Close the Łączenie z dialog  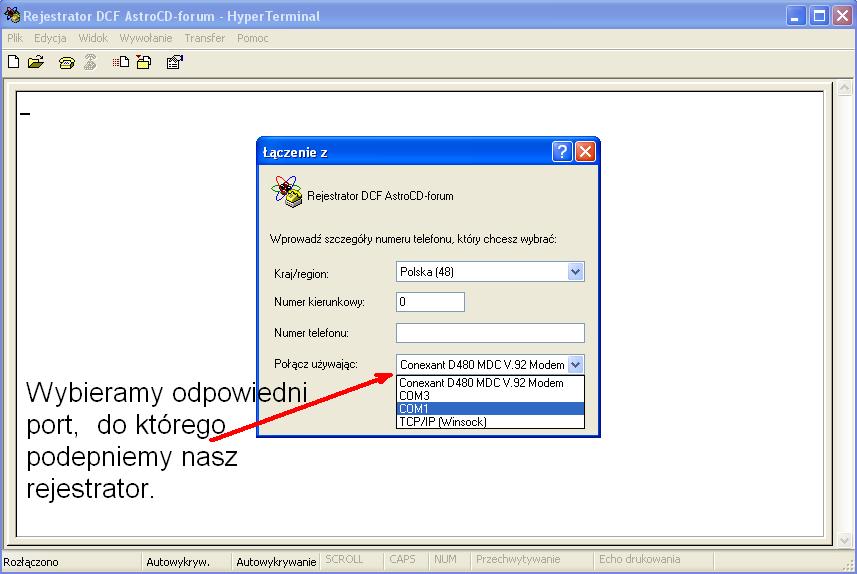[585, 151]
